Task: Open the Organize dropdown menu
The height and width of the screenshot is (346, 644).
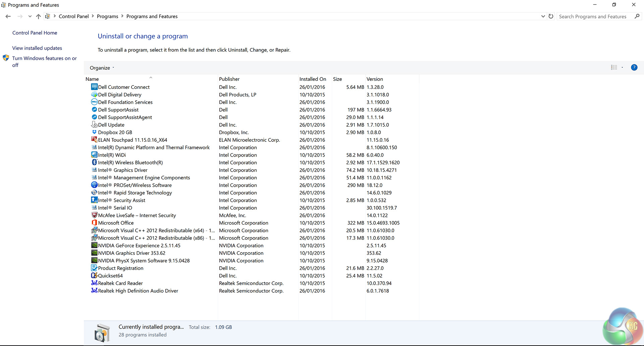Action: click(x=102, y=68)
